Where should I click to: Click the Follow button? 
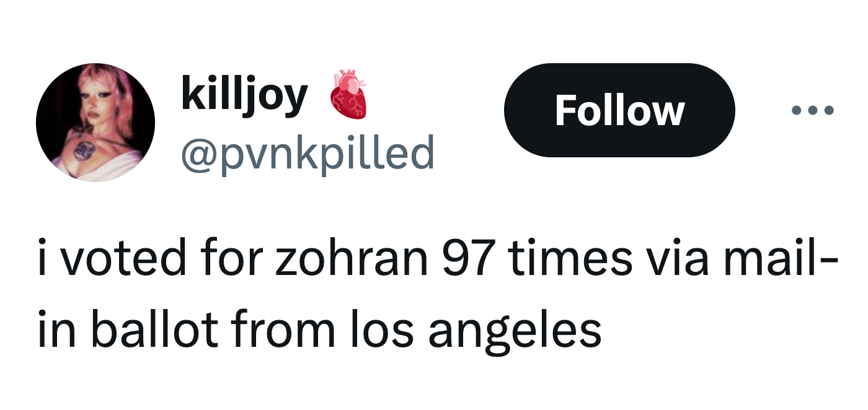pyautogui.click(x=619, y=110)
